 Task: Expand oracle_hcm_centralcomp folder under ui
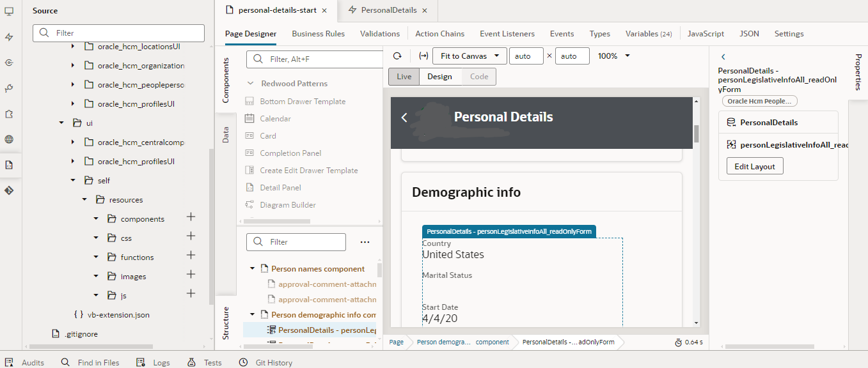[x=73, y=142]
